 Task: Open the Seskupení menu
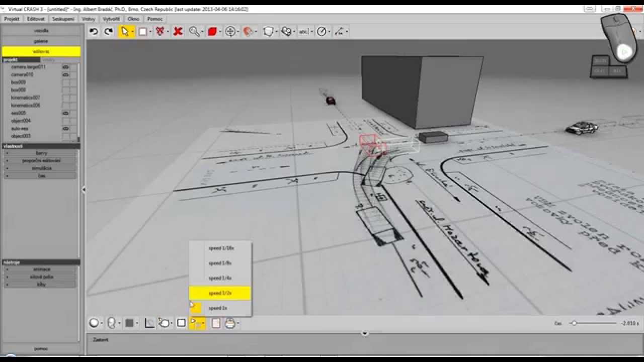(63, 19)
